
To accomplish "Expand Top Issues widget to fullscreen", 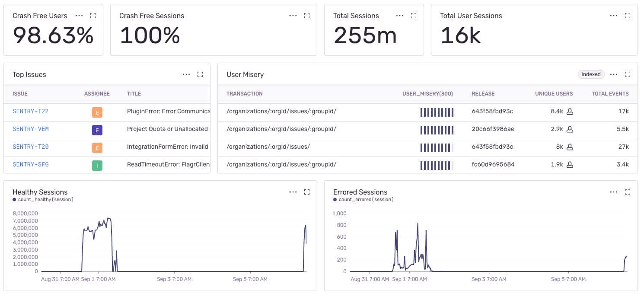I will (200, 74).
